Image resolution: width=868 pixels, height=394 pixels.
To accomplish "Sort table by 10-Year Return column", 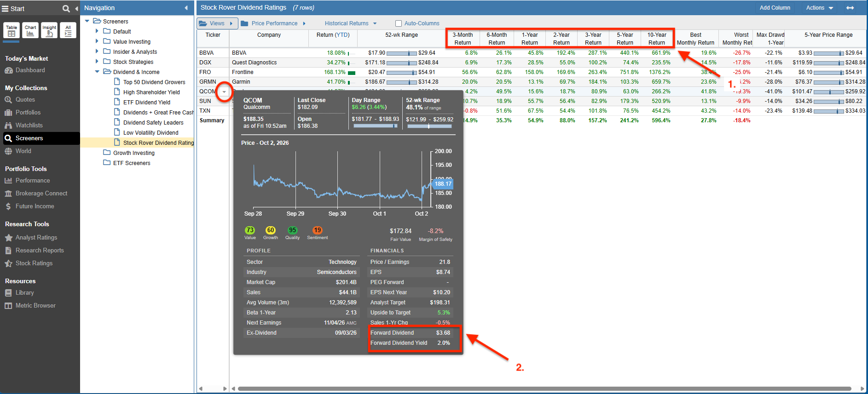I will (x=657, y=39).
